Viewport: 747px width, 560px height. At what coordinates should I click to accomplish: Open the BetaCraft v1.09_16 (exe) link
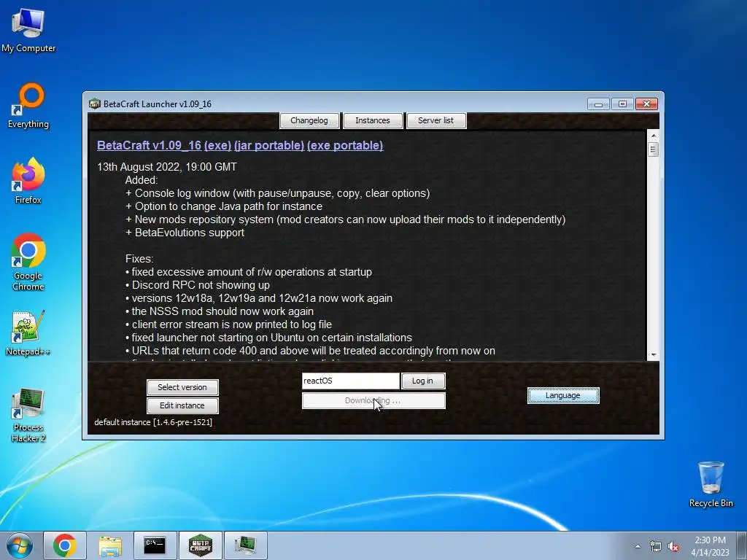click(x=164, y=146)
